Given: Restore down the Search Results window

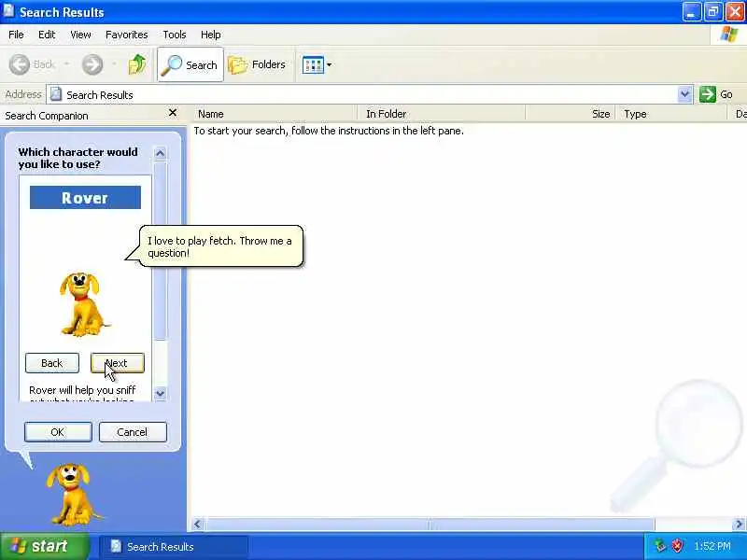Looking at the screenshot, I should click(713, 12).
